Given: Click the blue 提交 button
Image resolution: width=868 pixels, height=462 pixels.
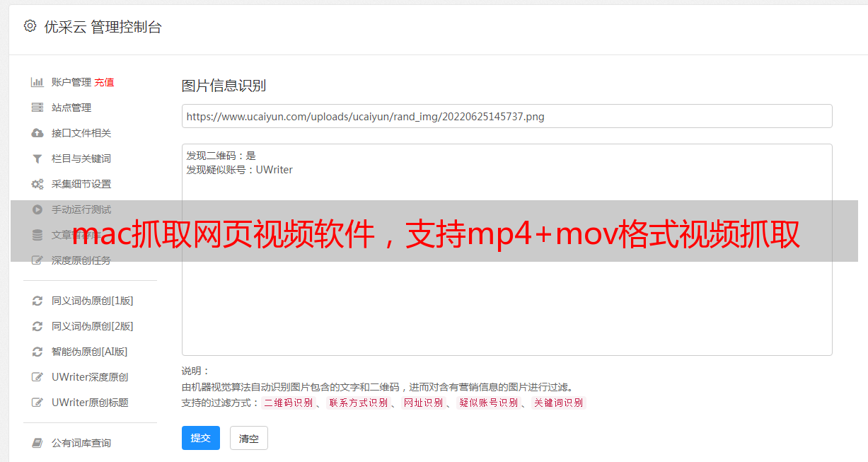Looking at the screenshot, I should coord(201,438).
